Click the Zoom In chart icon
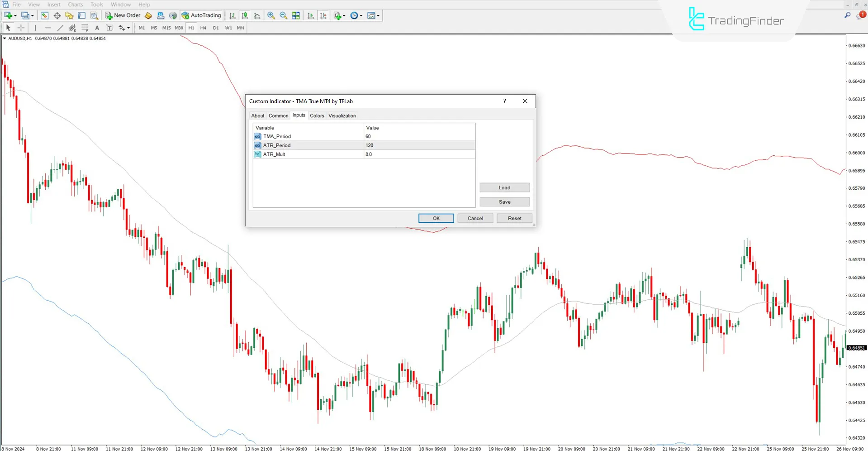Image resolution: width=868 pixels, height=451 pixels. 271,15
